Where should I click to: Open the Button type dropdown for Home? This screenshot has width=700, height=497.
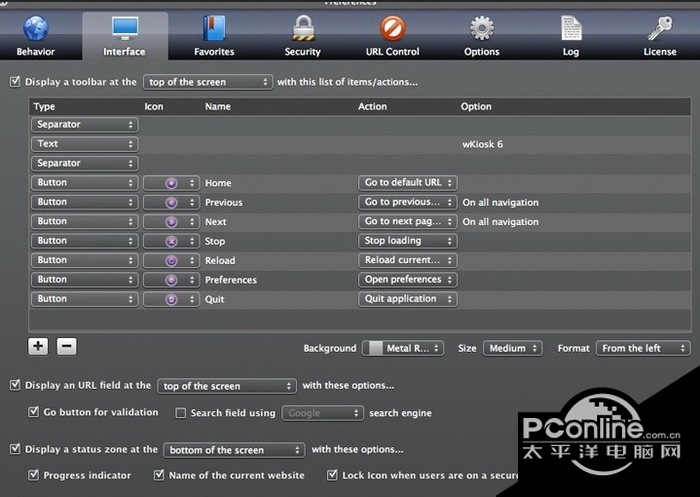point(85,183)
